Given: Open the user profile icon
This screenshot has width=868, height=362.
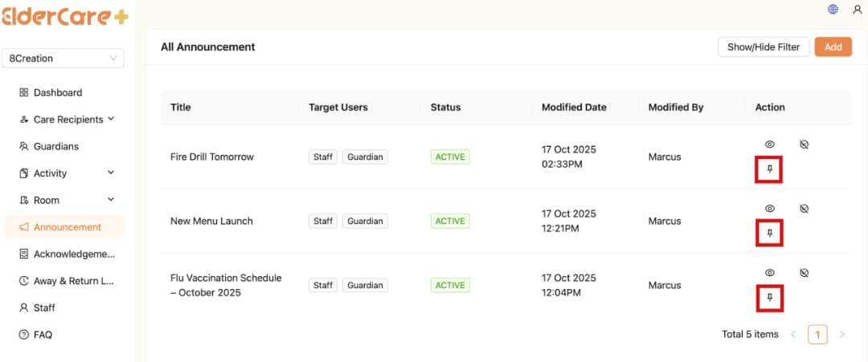Looking at the screenshot, I should [857, 10].
